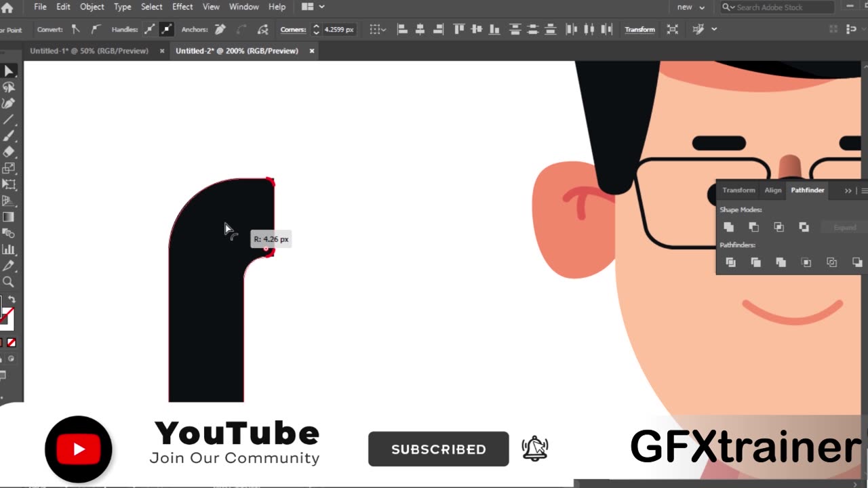Image resolution: width=868 pixels, height=488 pixels.
Task: Click Minus Front shape mode in Pathfinder
Action: click(753, 227)
